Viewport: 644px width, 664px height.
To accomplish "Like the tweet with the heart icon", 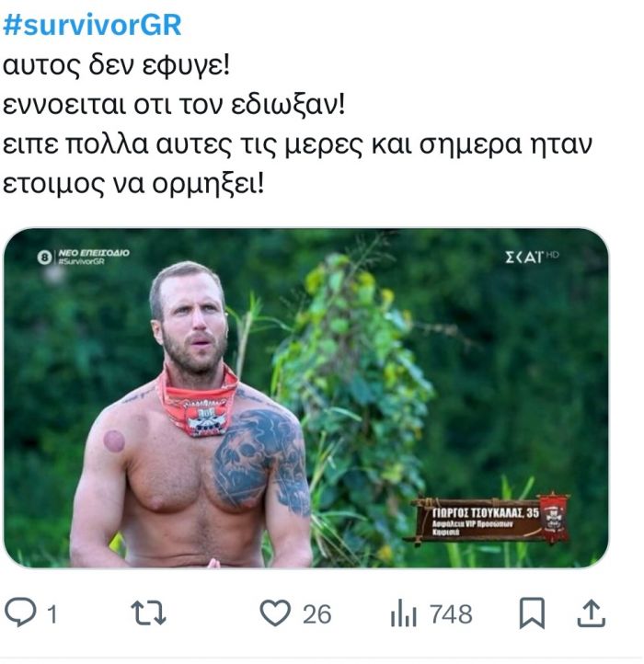I will tap(275, 612).
